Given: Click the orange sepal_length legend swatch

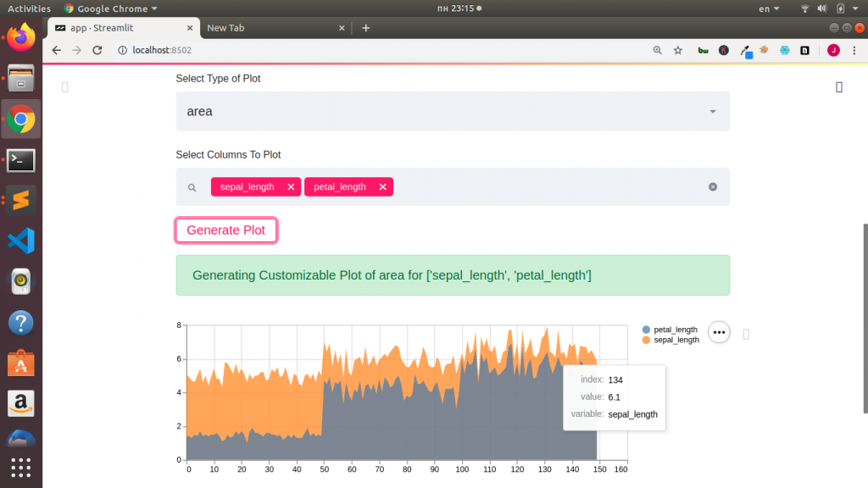Looking at the screenshot, I should point(648,340).
